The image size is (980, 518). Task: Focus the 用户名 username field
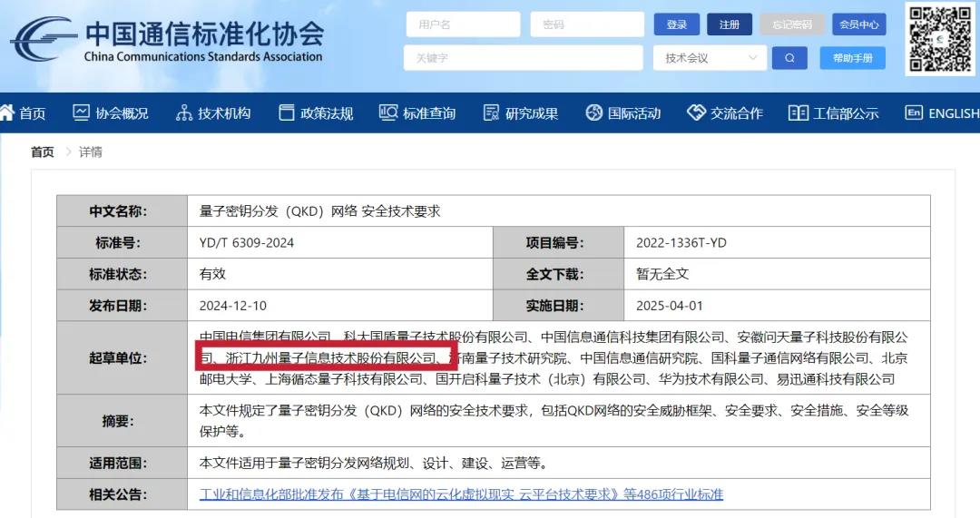(463, 24)
